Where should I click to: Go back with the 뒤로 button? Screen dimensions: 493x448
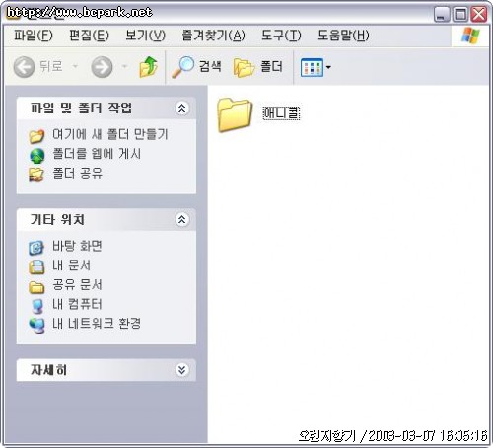37,67
